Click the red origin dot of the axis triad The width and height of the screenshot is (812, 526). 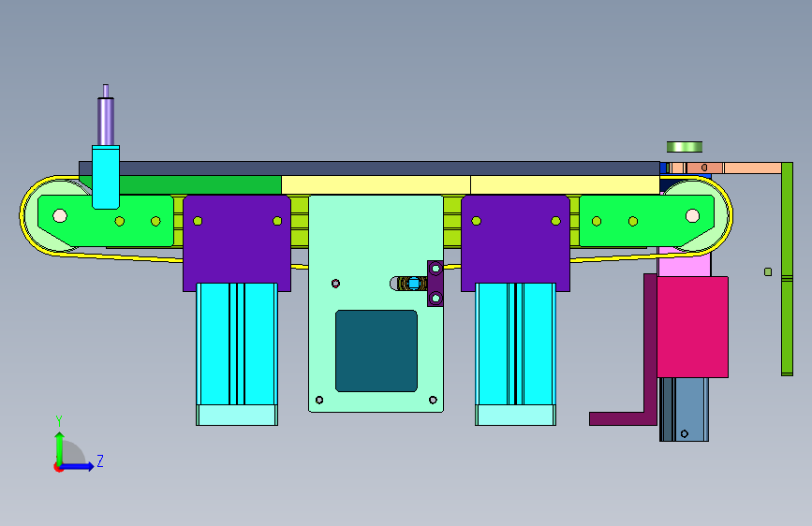(57, 467)
